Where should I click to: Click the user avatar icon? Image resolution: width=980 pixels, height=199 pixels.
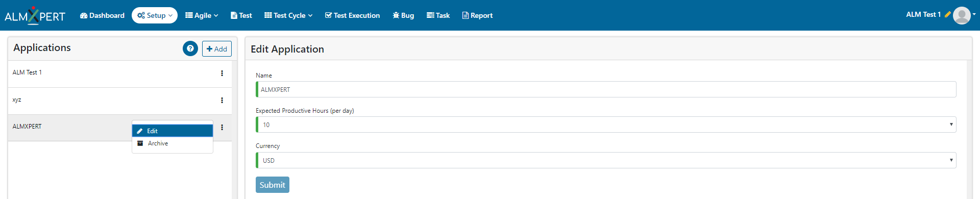pyautogui.click(x=962, y=15)
